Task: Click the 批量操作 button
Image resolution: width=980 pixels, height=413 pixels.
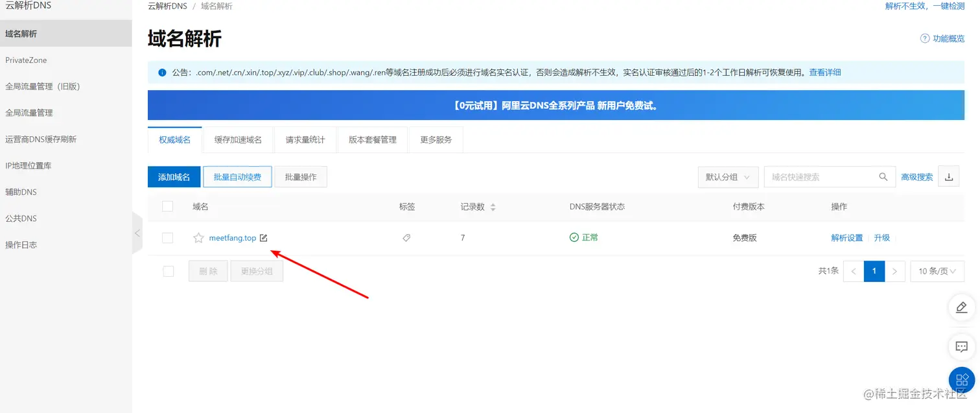Action: 301,177
